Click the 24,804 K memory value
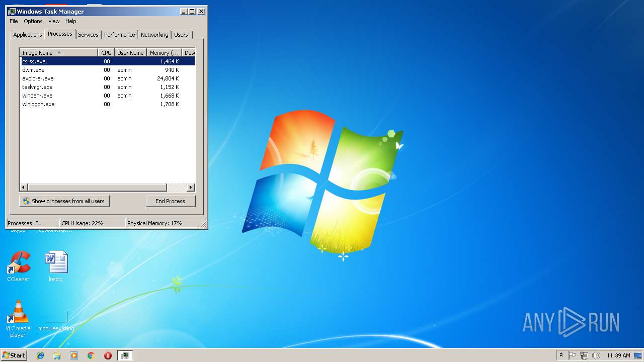Screen dimensions: 644x362 [x=168, y=78]
